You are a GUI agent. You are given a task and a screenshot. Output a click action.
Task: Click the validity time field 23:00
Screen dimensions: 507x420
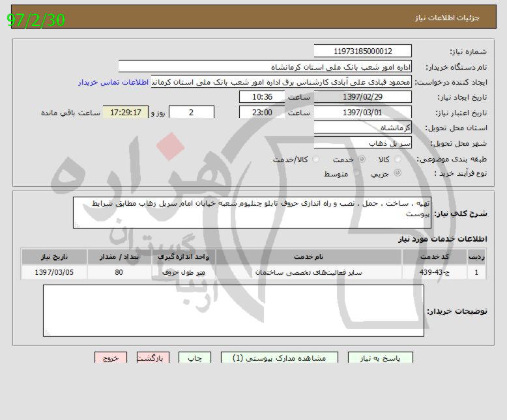(x=262, y=113)
